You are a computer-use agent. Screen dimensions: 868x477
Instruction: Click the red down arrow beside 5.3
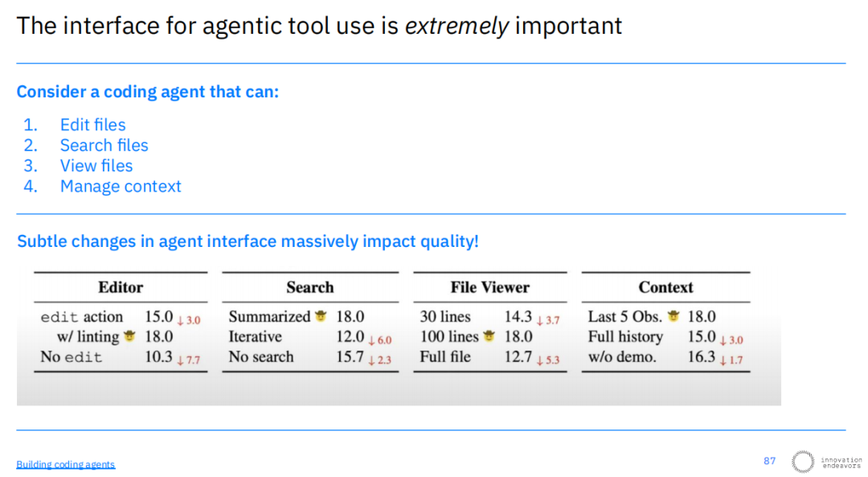click(x=540, y=360)
